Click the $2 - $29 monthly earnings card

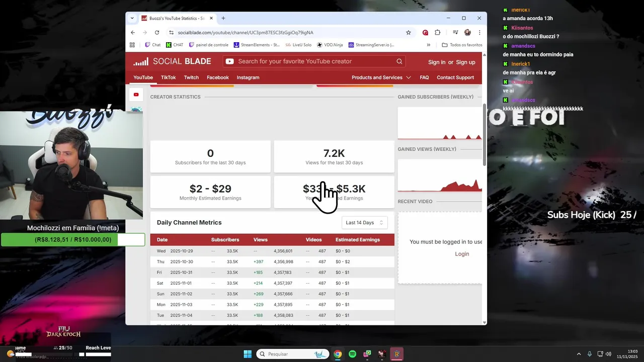(x=210, y=192)
